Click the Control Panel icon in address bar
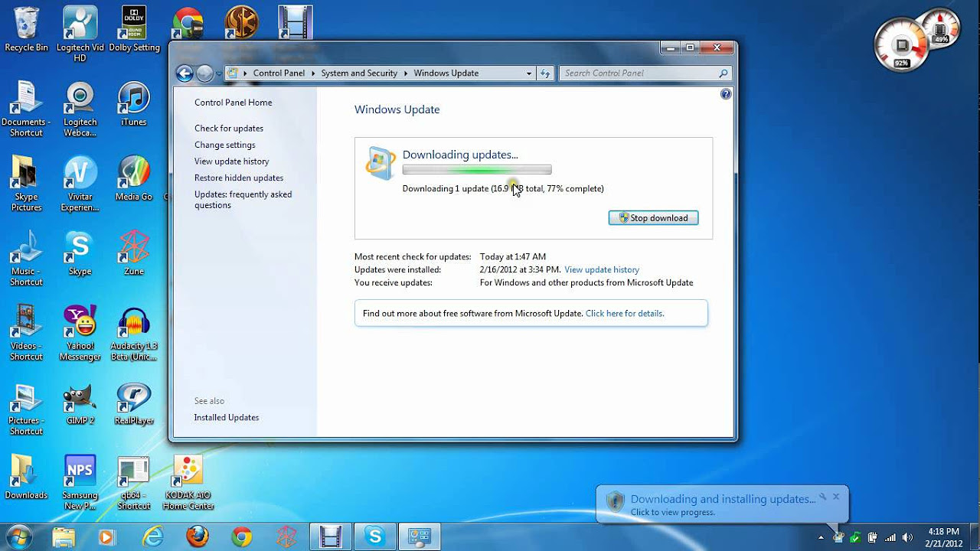 click(233, 73)
